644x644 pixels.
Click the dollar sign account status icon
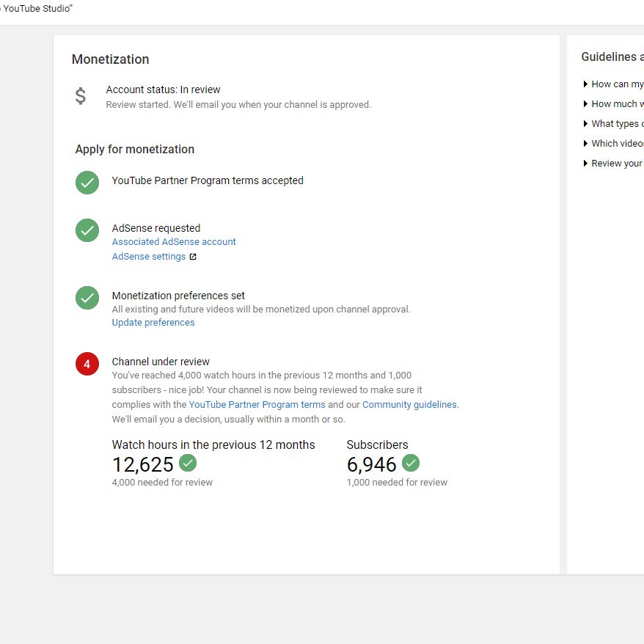point(81,96)
